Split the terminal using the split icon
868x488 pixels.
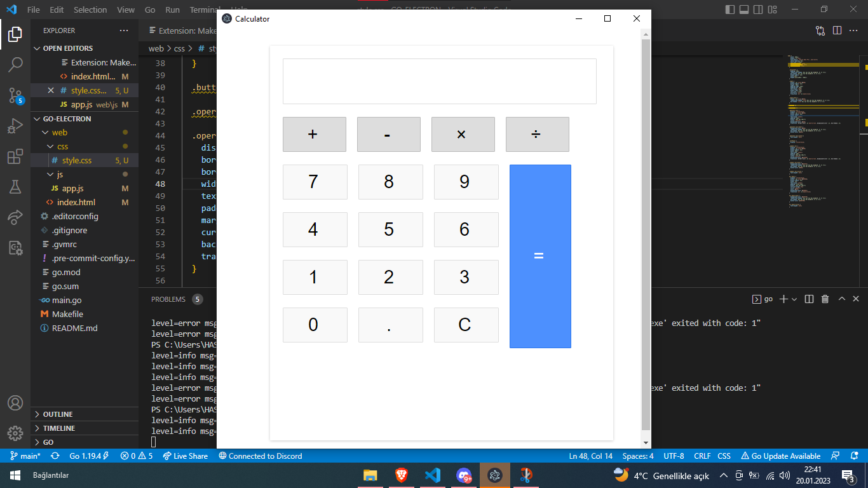(x=808, y=299)
